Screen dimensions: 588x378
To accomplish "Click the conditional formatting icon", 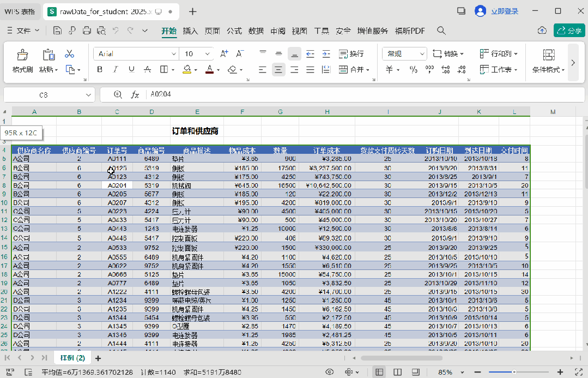I will point(549,55).
